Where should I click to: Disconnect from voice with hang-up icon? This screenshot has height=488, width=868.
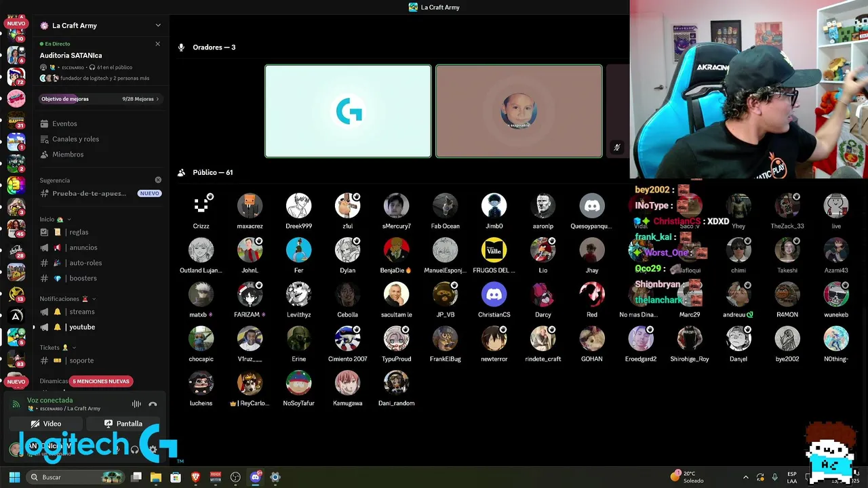(x=153, y=404)
